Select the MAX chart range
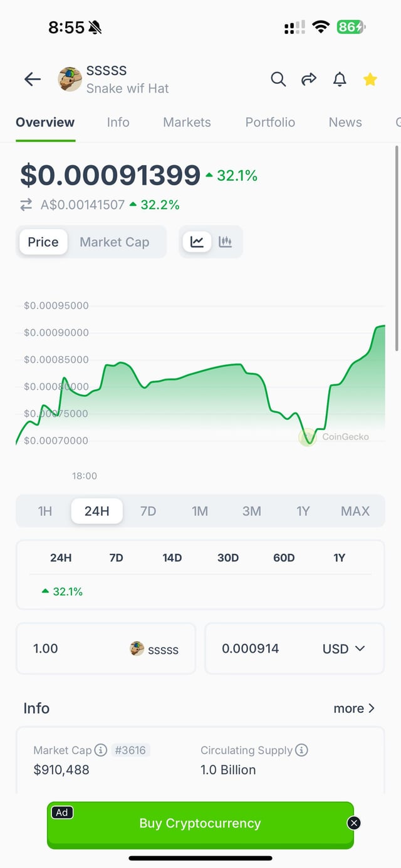This screenshot has height=868, width=401. [x=355, y=511]
